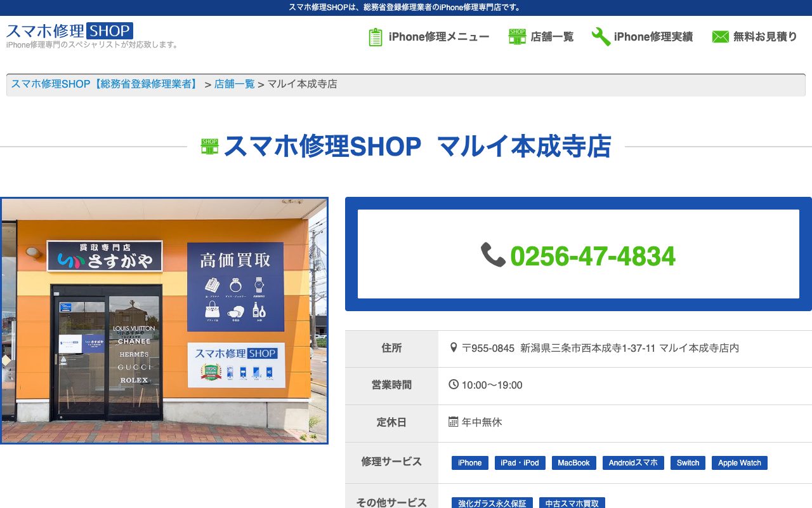The height and width of the screenshot is (508, 812).
Task: Click the wrench icon beside iPhone修理実績
Action: 601,37
